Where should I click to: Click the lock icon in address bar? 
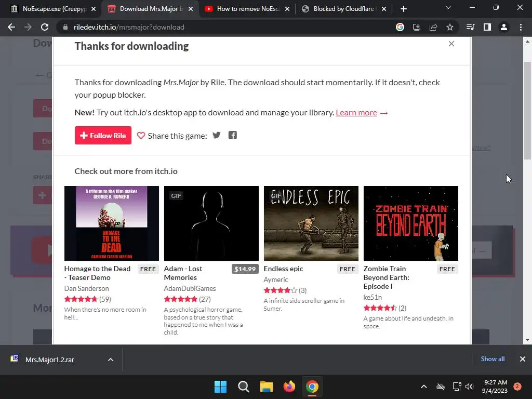click(65, 27)
